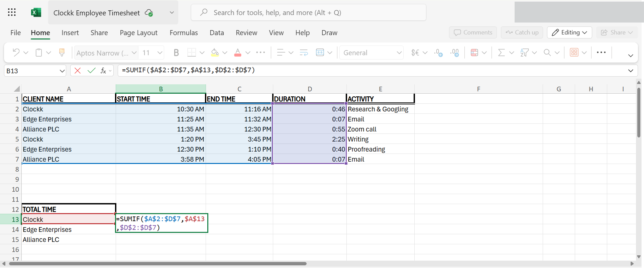Click the vertical scrollbar thumb
Viewport: 644px width, 268px height.
(639, 113)
